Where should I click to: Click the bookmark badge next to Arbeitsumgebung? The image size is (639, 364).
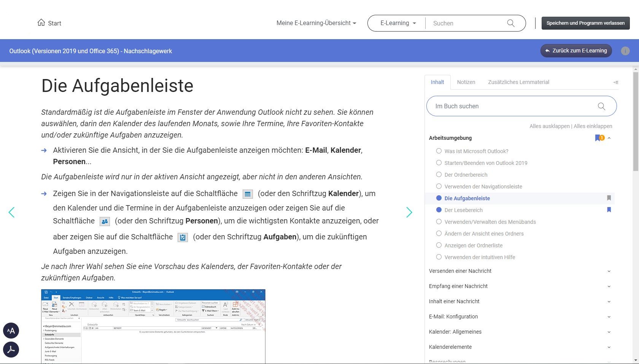pos(599,138)
